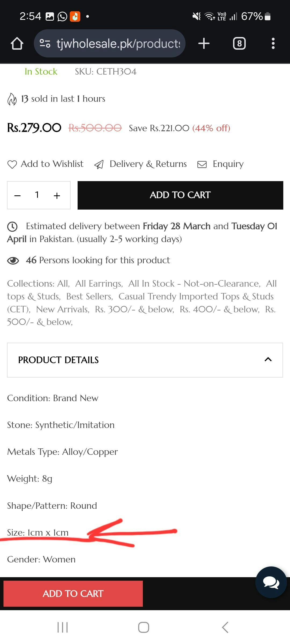Tap the browser home icon

(x=17, y=43)
